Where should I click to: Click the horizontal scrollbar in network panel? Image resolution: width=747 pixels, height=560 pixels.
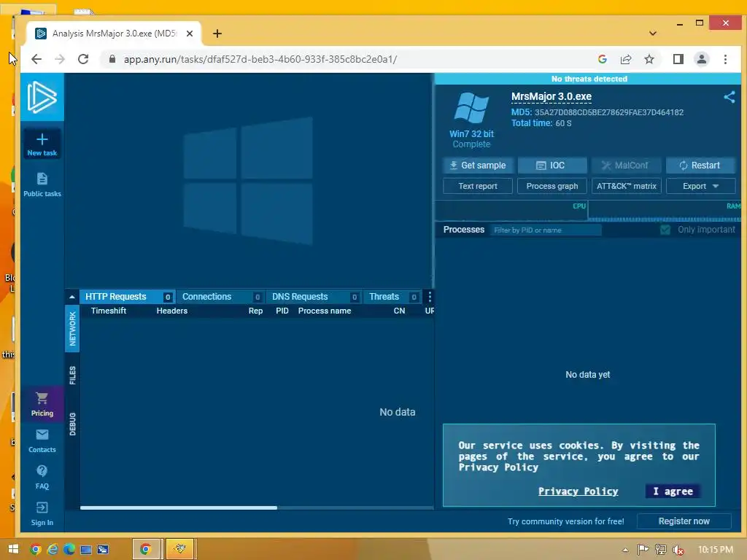179,507
